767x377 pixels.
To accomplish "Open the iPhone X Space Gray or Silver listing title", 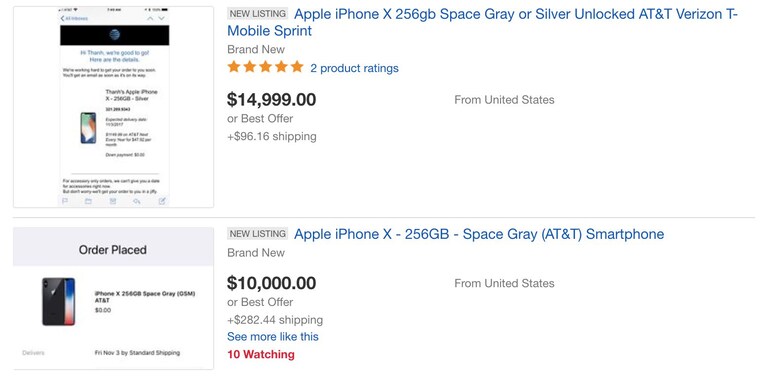I will point(482,22).
